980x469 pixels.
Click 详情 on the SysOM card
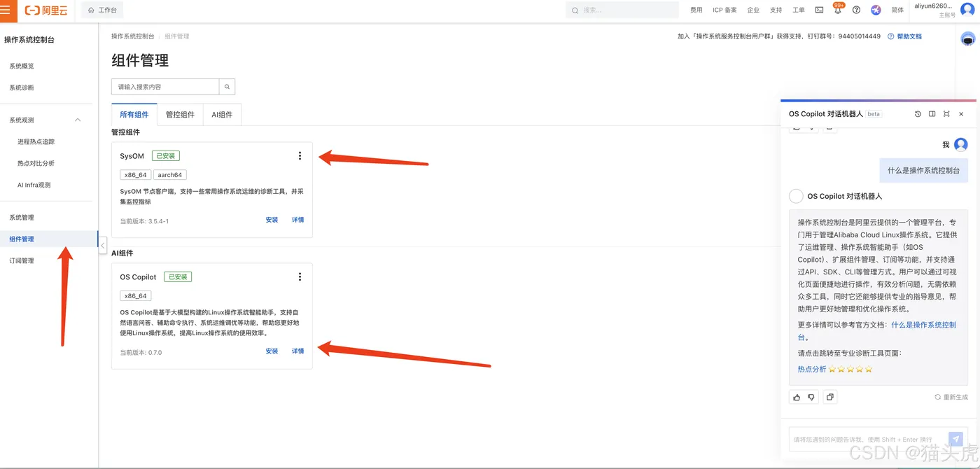[298, 220]
